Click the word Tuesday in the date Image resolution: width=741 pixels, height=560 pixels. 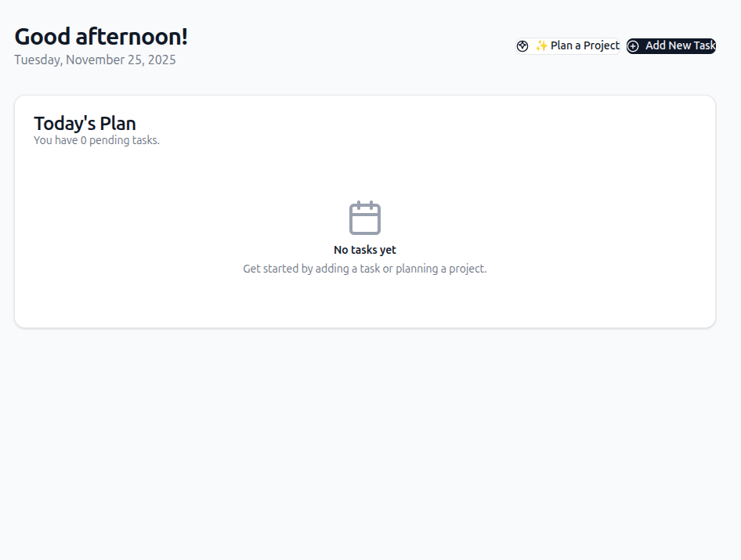coord(38,60)
